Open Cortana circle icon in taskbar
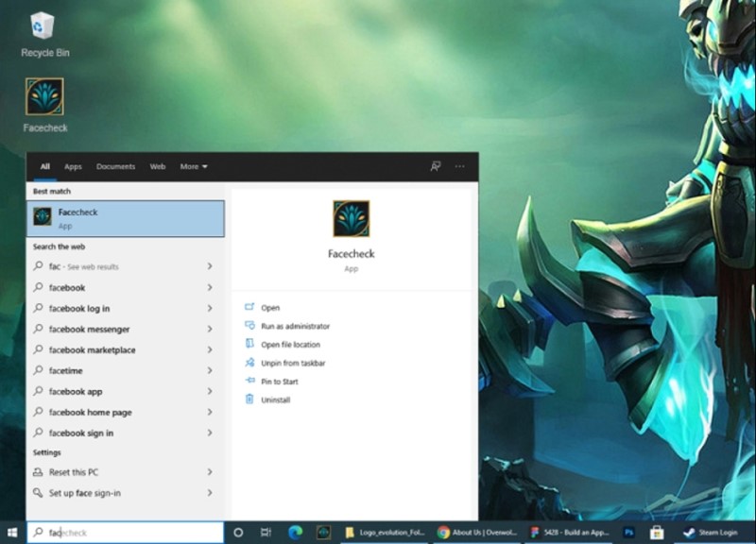This screenshot has height=544, width=756. (x=238, y=533)
